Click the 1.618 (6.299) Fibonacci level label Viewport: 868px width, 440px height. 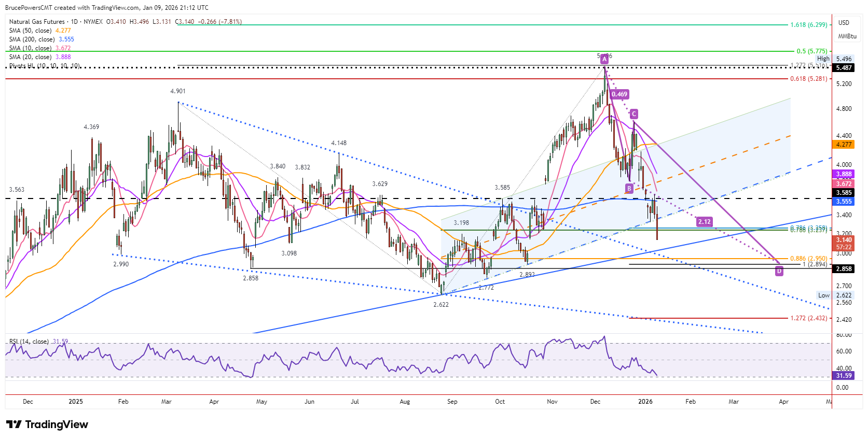(x=809, y=25)
